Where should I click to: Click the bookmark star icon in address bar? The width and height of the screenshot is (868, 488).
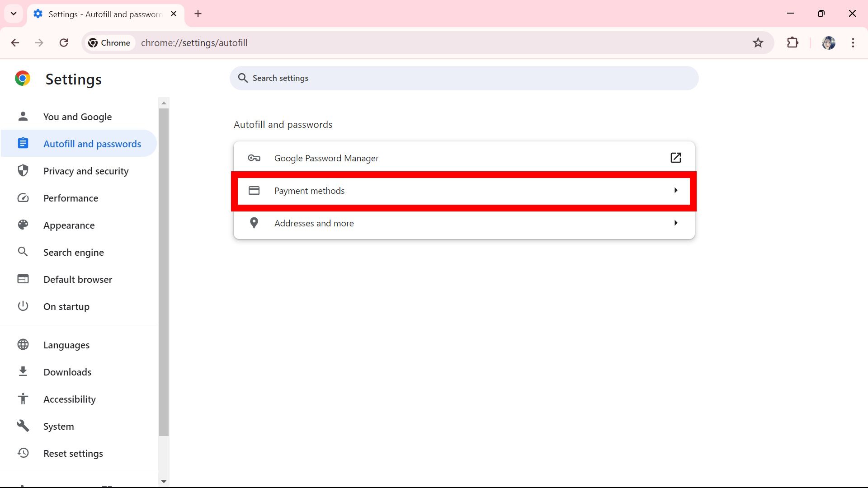point(757,42)
